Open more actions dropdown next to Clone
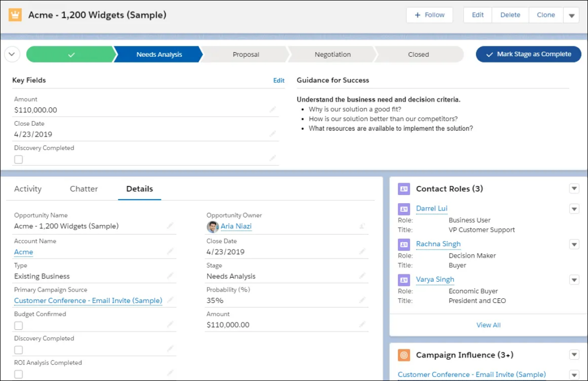588x381 pixels. (x=571, y=15)
